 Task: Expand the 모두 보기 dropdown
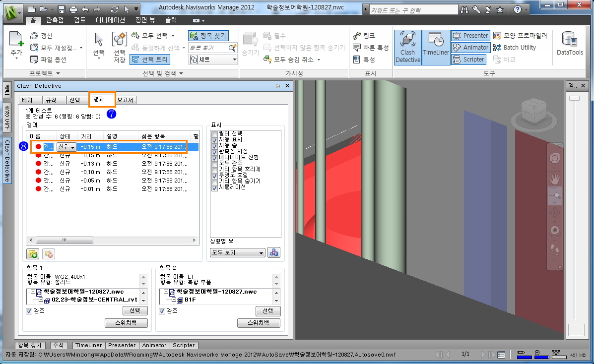tap(237, 252)
